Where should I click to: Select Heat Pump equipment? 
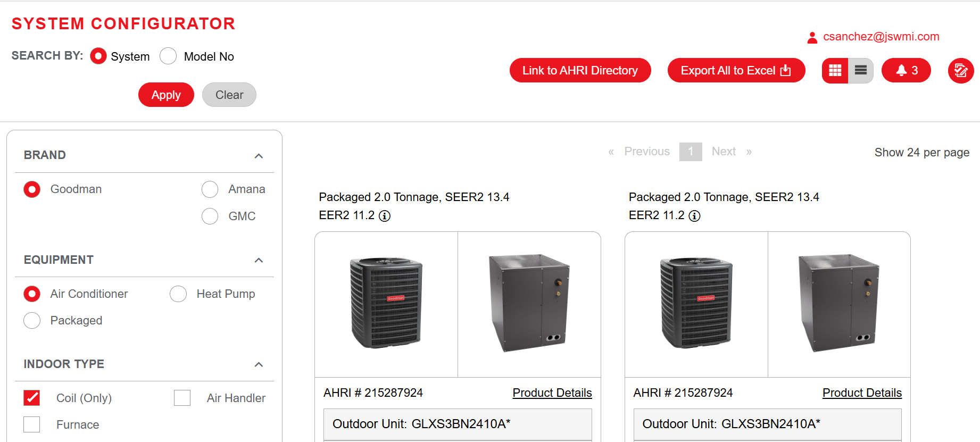pos(178,294)
